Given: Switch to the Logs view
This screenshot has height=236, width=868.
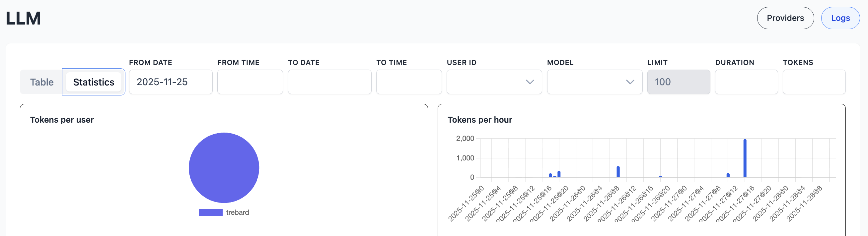Looking at the screenshot, I should pyautogui.click(x=840, y=18).
